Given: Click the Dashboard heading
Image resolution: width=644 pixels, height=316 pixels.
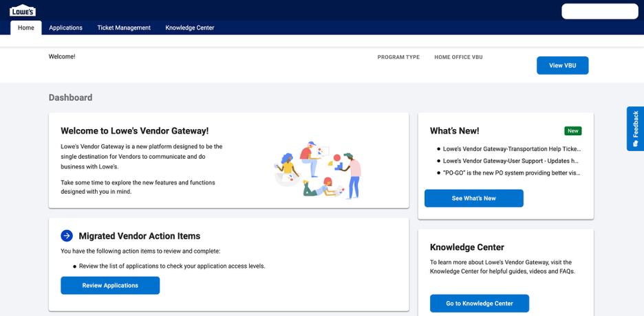Looking at the screenshot, I should coord(71,98).
